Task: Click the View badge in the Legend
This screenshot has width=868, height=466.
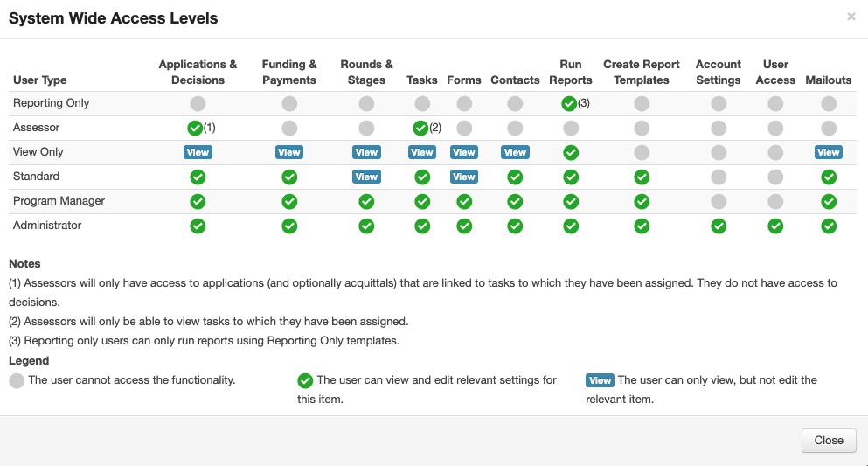Action: pyautogui.click(x=600, y=380)
